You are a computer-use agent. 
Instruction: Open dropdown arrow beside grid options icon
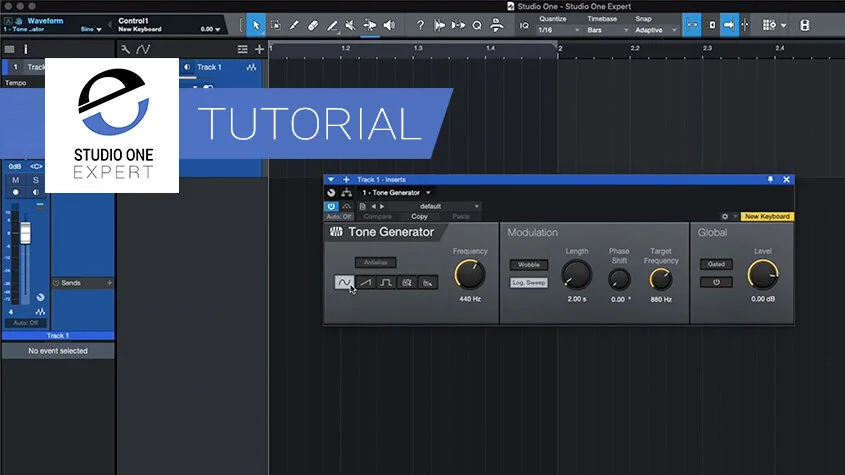pos(783,25)
